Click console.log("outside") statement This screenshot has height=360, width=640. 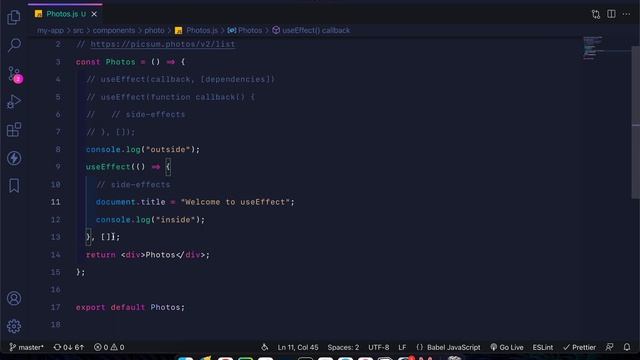click(143, 149)
